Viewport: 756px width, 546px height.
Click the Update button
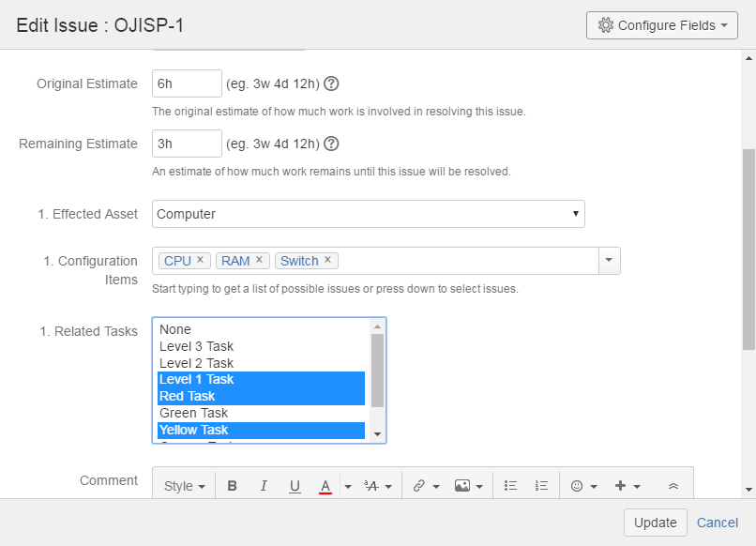[x=655, y=523]
